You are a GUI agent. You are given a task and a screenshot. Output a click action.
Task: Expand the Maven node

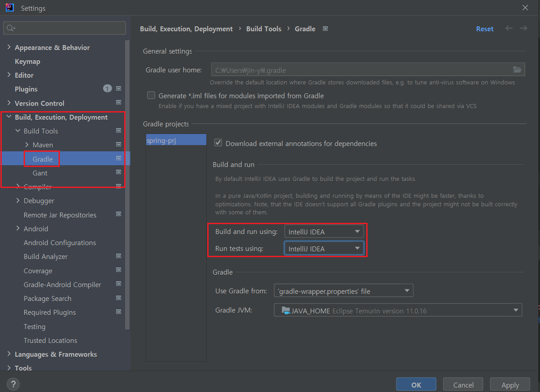coord(27,145)
